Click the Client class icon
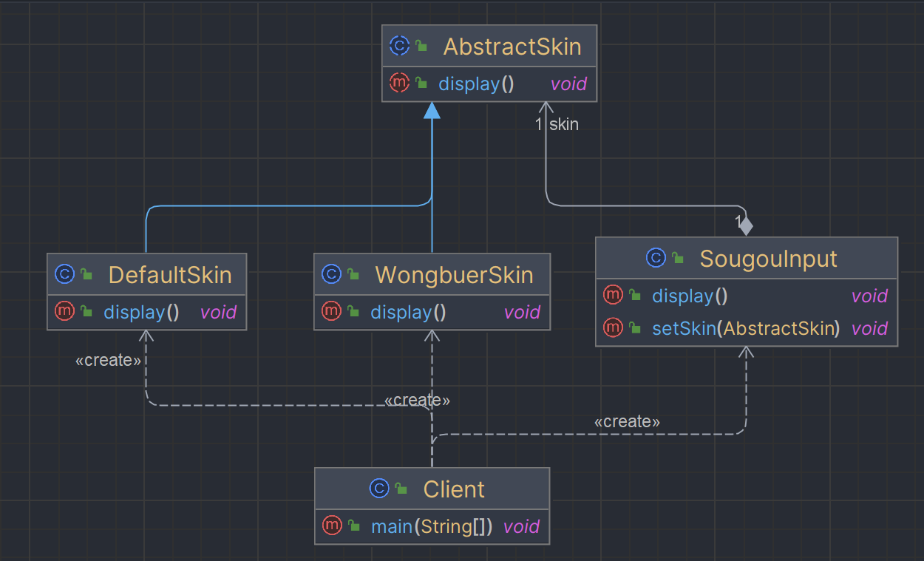Image resolution: width=924 pixels, height=561 pixels. point(378,489)
